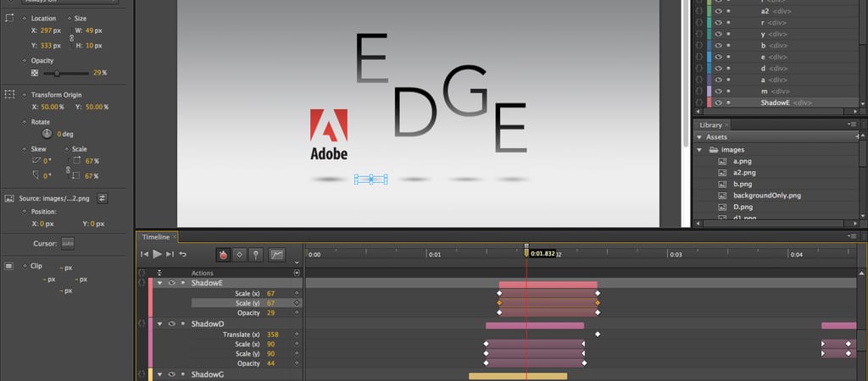This screenshot has width=868, height=381.
Task: Click the Opacity slider handle
Action: coord(58,74)
